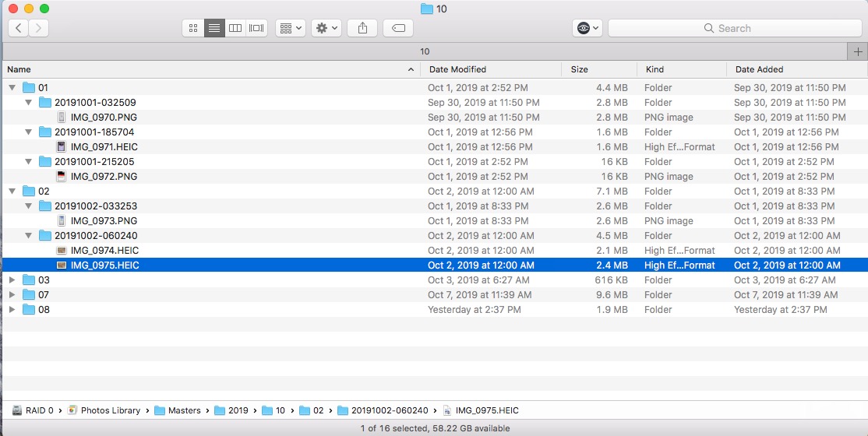Add a new tab with plus button
Image resolution: width=868 pixels, height=436 pixels.
(x=858, y=51)
